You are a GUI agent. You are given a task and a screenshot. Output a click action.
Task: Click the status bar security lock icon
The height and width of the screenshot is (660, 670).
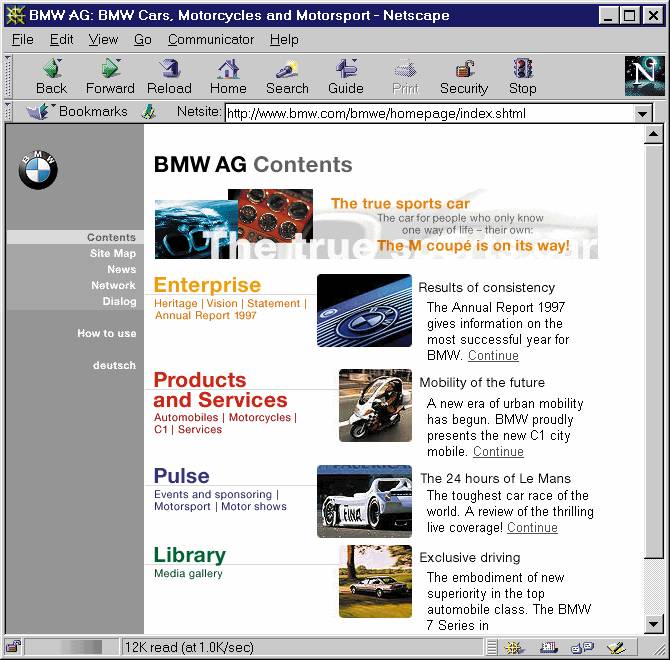[13, 647]
